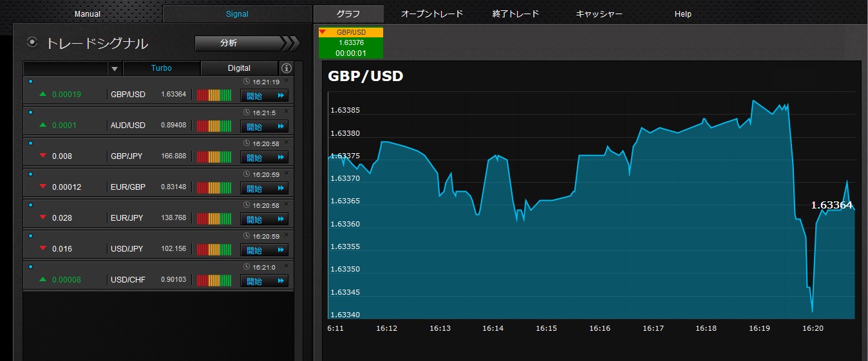
Task: Click signal strength meter in USD/CHF row
Action: [214, 281]
